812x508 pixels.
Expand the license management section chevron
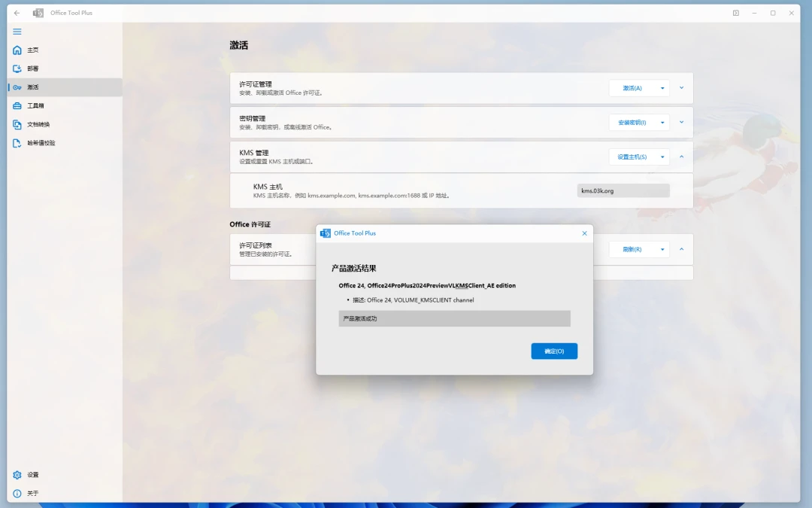(x=681, y=87)
